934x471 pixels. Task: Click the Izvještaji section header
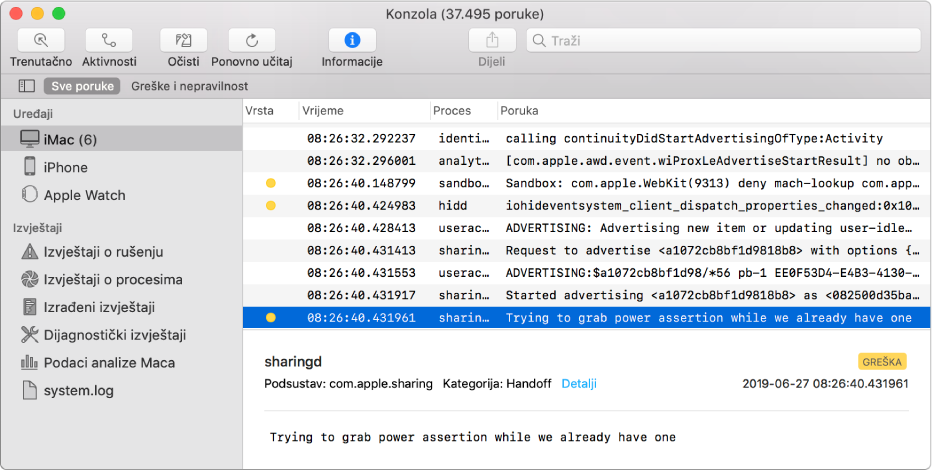point(38,228)
